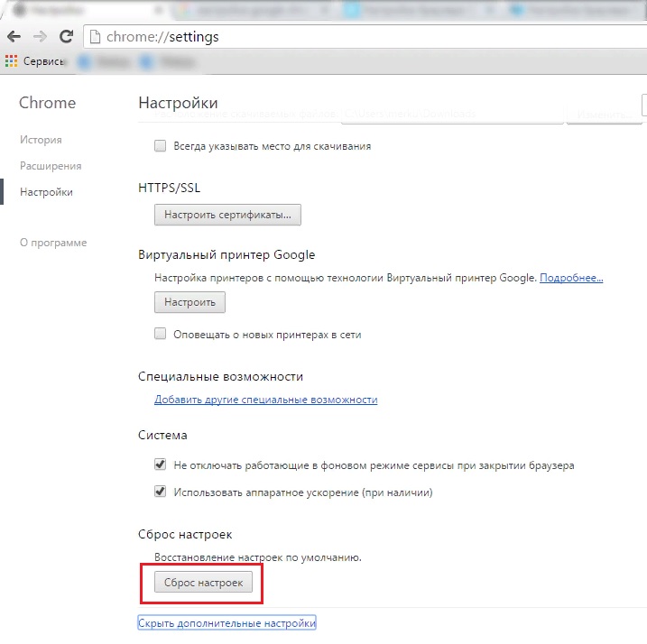Open Расширения in the sidebar
Image resolution: width=647 pixels, height=644 pixels.
point(51,166)
